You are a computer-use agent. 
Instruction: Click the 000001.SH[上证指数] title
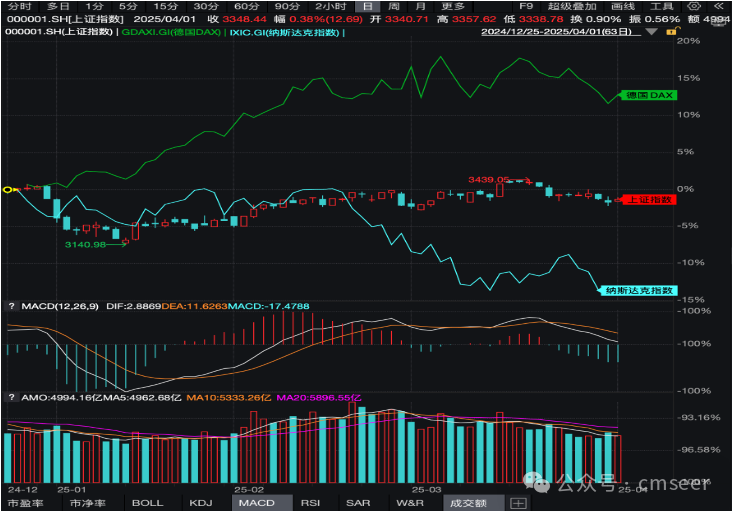tap(65, 19)
